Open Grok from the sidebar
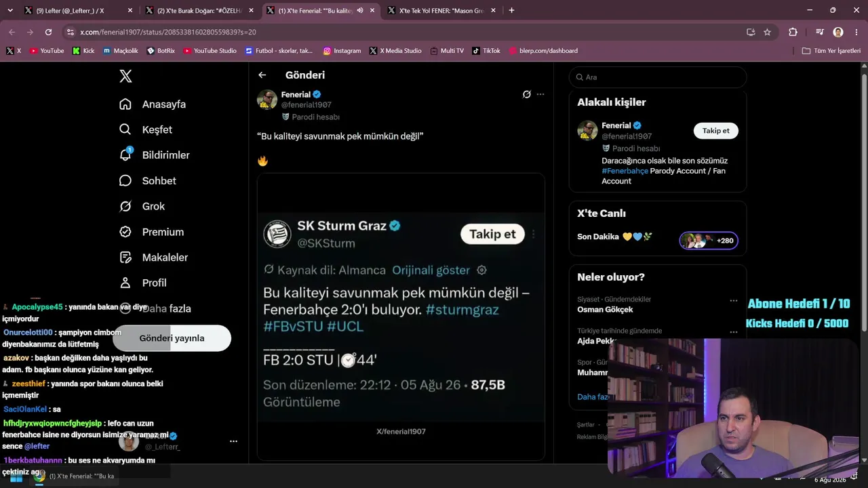 click(142, 206)
